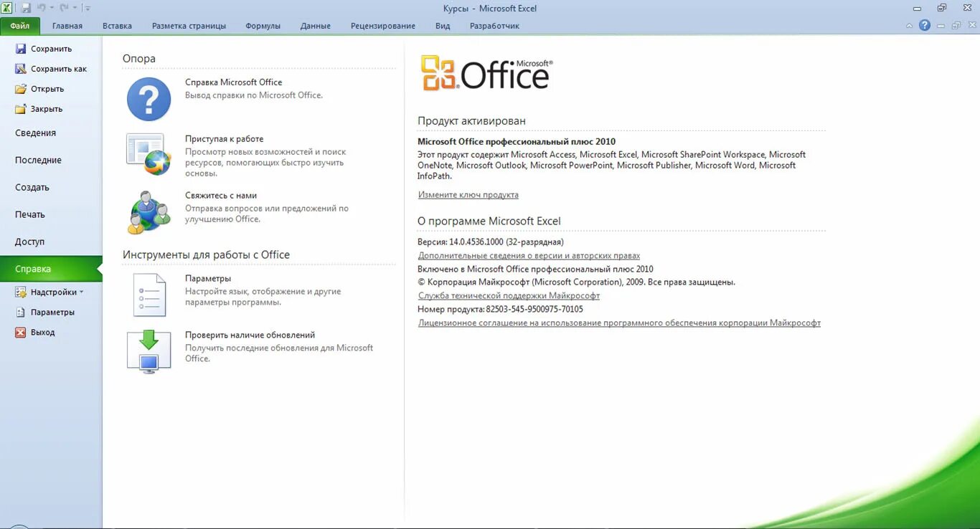
Task: Open Справка Microsoft Office help
Action: [233, 82]
